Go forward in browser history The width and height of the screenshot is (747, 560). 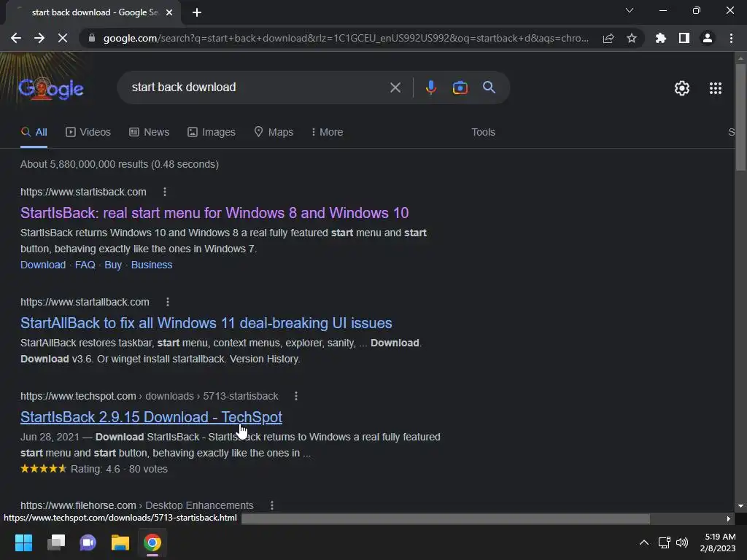pyautogui.click(x=39, y=38)
